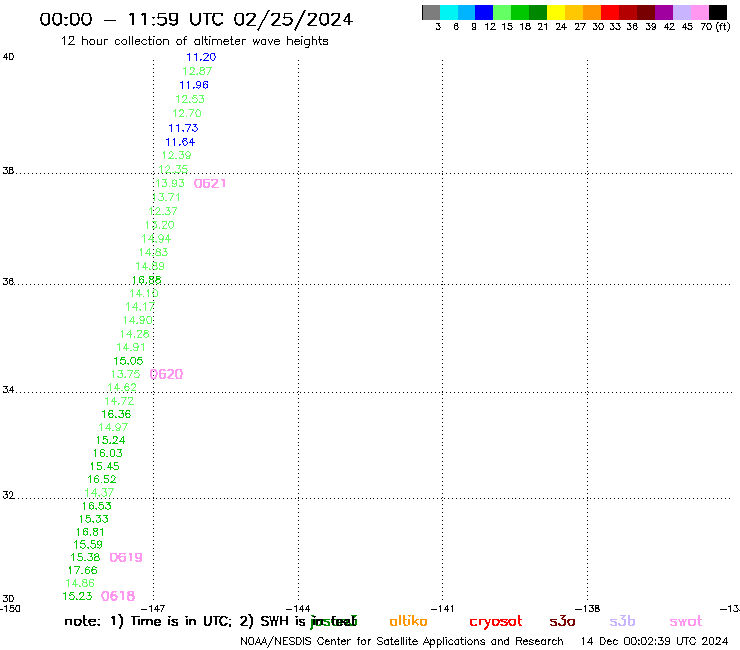Click the latitude axis label 34
Screen dimensions: 740x650
click(x=8, y=390)
